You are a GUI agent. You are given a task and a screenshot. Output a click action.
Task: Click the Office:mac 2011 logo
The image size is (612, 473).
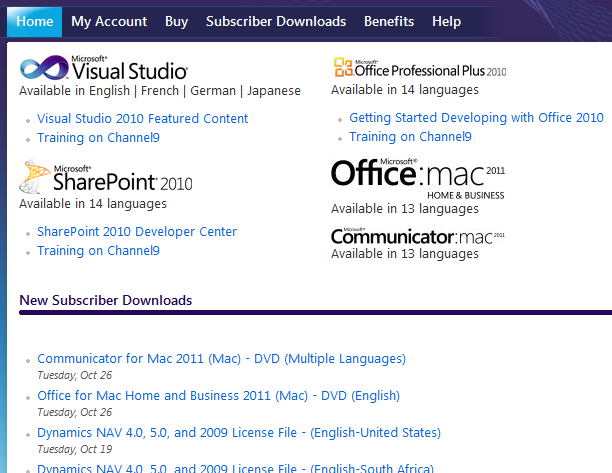pos(418,179)
